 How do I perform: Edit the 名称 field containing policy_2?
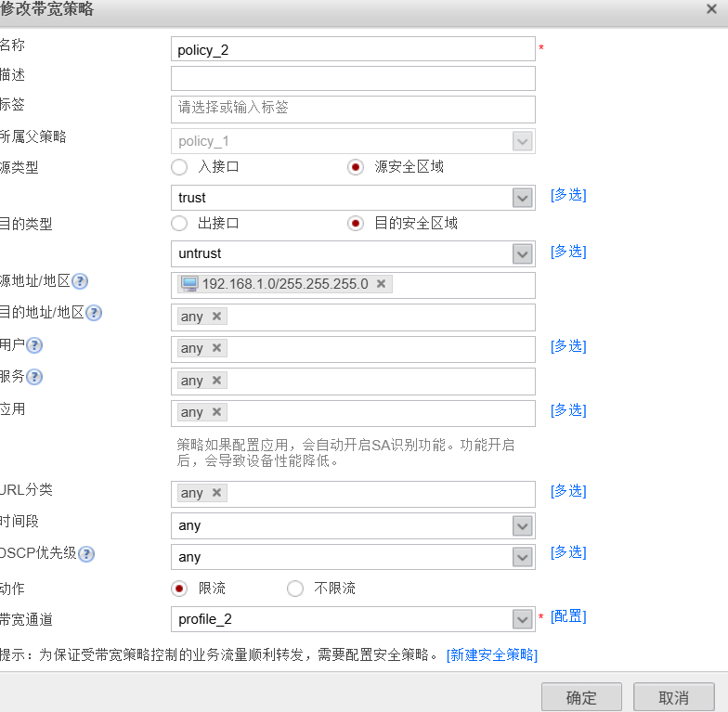353,49
